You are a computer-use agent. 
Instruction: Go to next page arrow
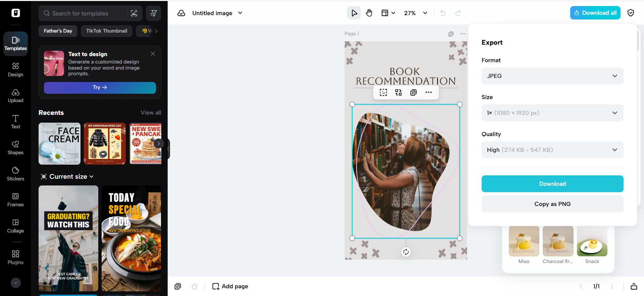612,286
